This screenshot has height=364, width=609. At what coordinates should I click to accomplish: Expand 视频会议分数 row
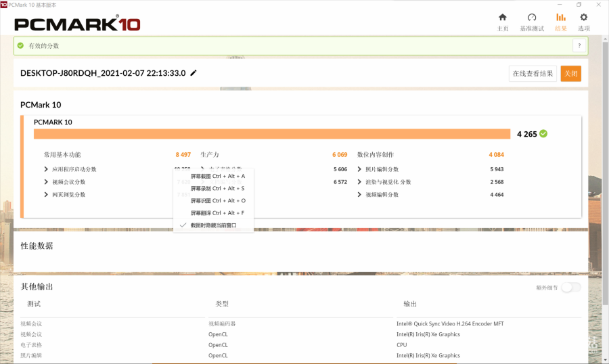[x=46, y=182]
